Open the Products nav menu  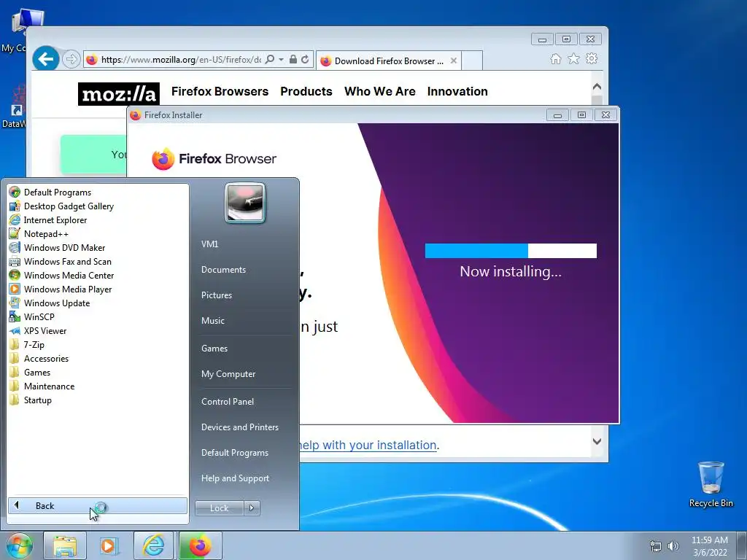[306, 91]
